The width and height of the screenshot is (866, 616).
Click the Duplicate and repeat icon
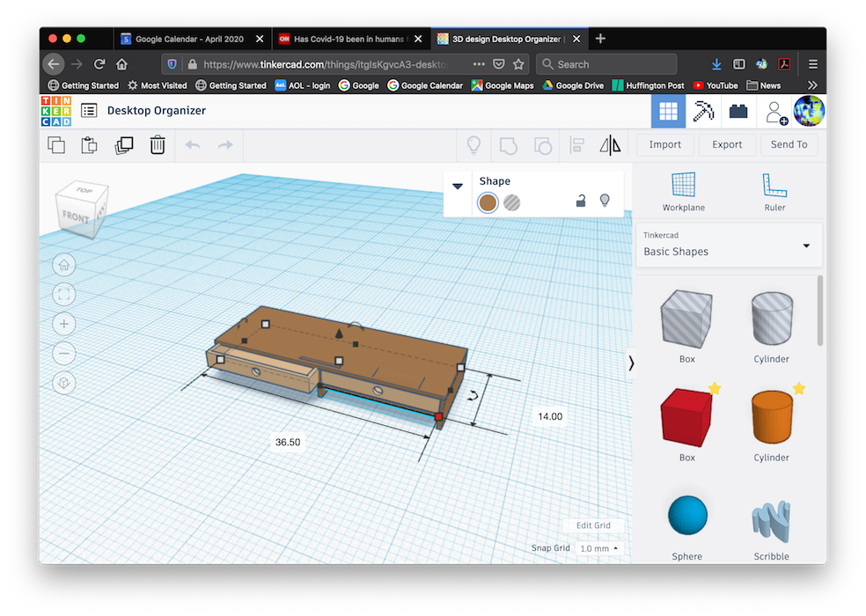(124, 145)
